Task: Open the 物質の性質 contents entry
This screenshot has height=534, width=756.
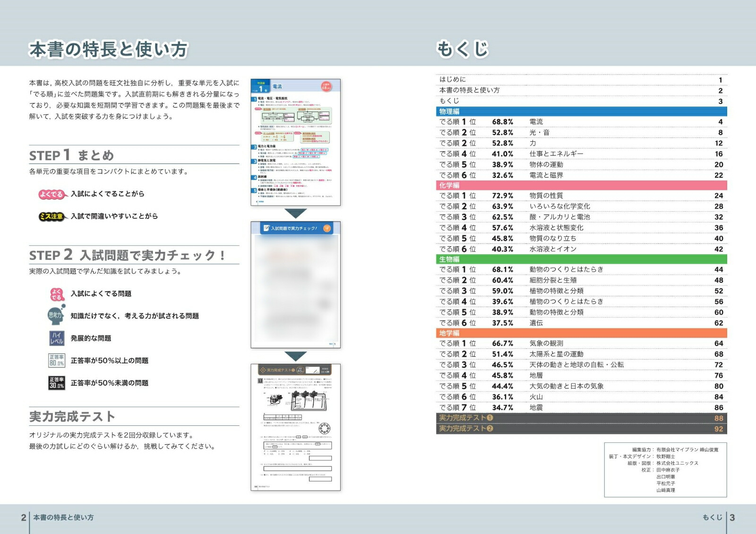Action: 582,196
